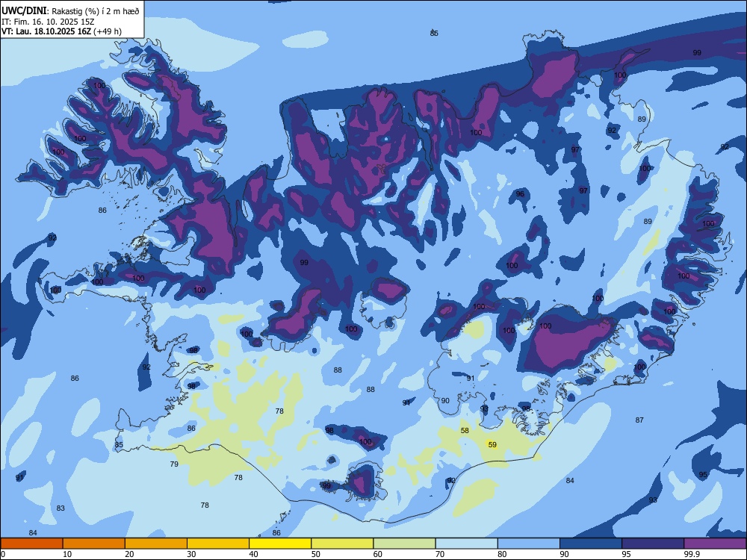Image resolution: width=747 pixels, height=560 pixels.
Task: Click the 20–30 amber legend swatch
Action: (156, 544)
